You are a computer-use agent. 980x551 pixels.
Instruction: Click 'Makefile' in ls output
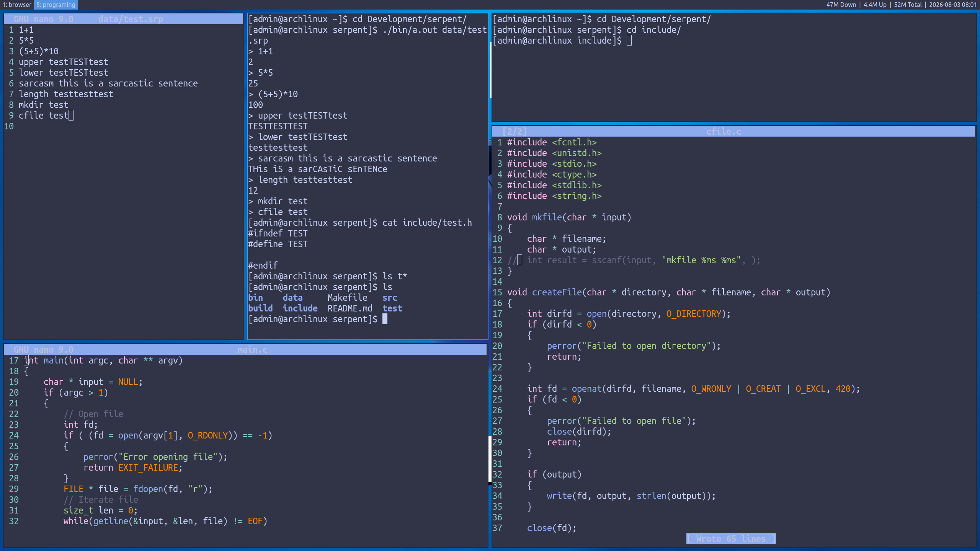(348, 298)
